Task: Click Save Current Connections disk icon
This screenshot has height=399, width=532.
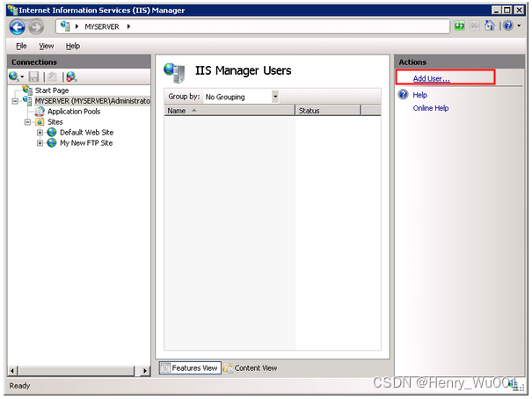Action: point(33,76)
